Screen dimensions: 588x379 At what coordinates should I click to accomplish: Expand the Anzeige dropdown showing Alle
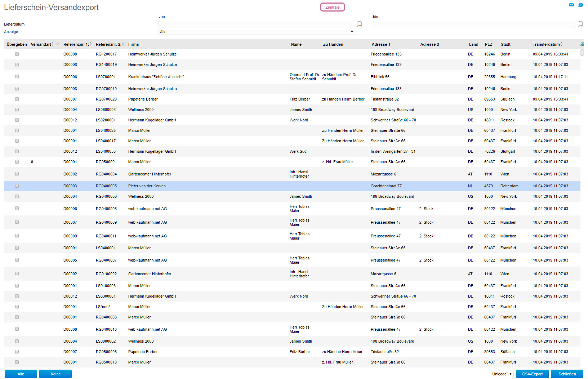[257, 32]
